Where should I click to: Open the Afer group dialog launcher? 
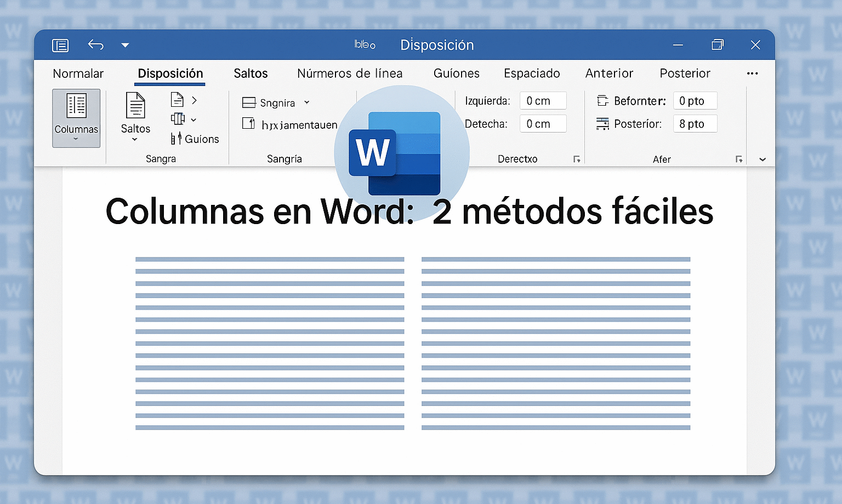click(739, 159)
